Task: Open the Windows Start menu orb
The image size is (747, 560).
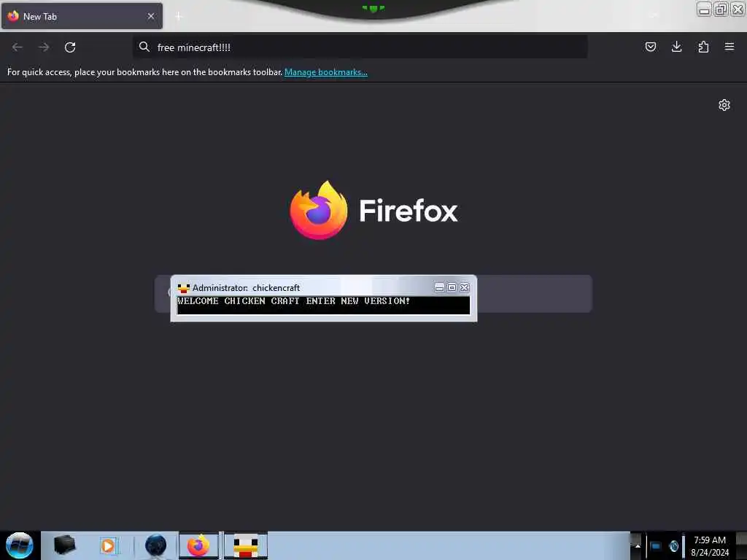Action: (x=20, y=545)
